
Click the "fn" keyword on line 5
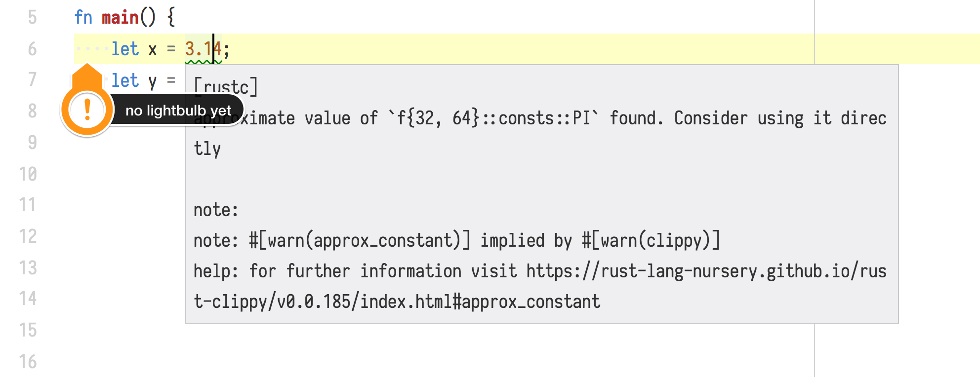point(83,18)
